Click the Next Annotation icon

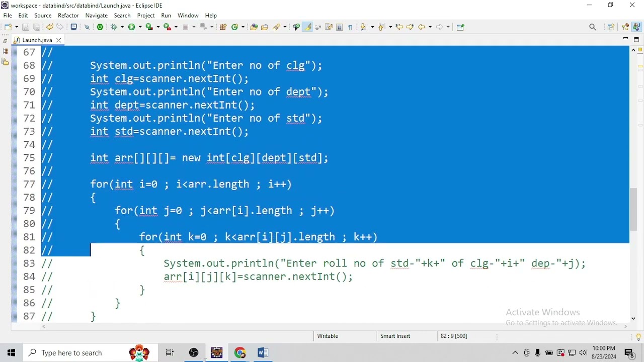tap(365, 27)
